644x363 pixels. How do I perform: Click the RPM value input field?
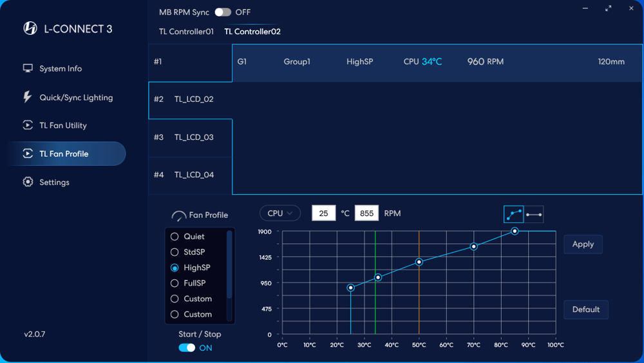pyautogui.click(x=366, y=213)
